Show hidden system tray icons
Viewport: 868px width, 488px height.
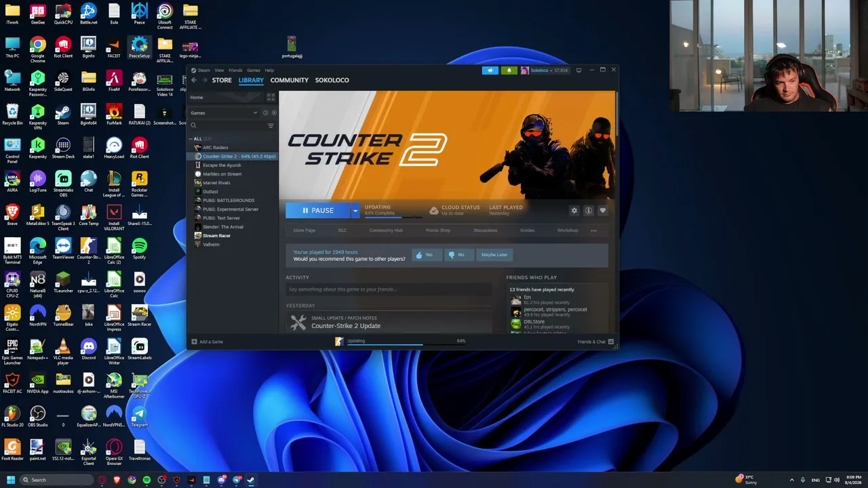[x=792, y=480]
